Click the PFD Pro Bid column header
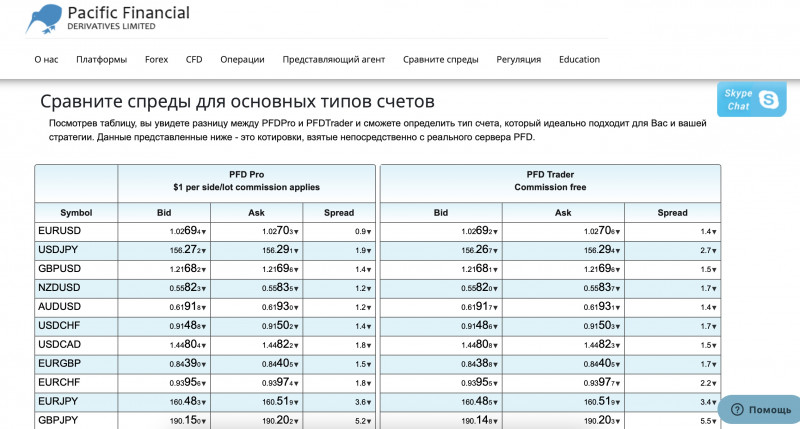The width and height of the screenshot is (800, 429). pos(164,213)
